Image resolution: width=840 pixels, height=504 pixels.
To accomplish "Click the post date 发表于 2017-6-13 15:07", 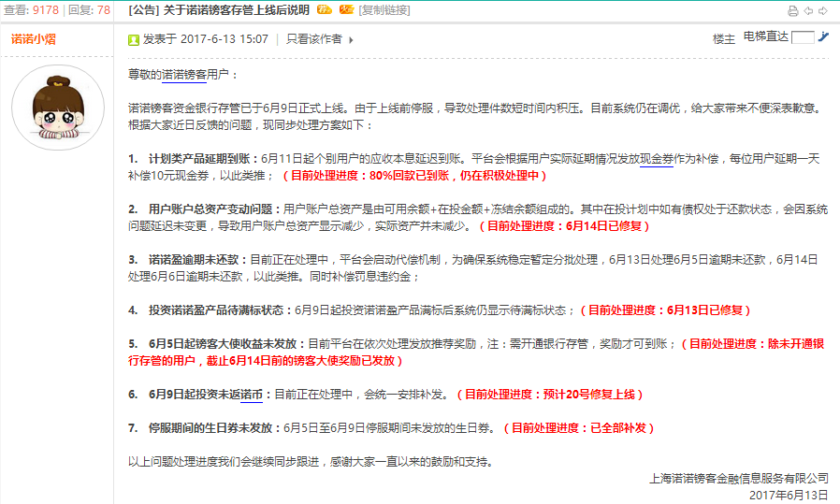I will (x=205, y=39).
